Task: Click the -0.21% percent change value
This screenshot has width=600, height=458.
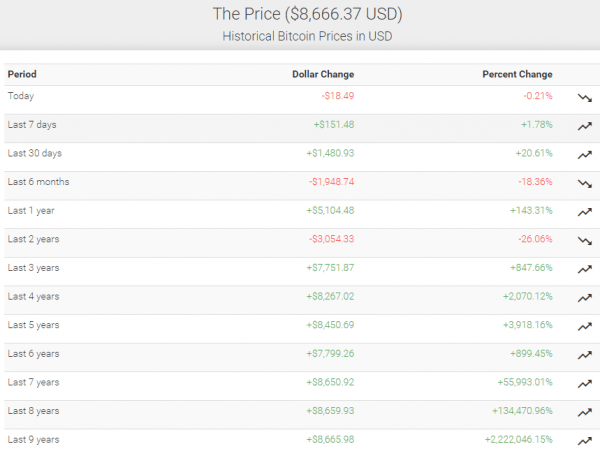Action: (x=538, y=96)
